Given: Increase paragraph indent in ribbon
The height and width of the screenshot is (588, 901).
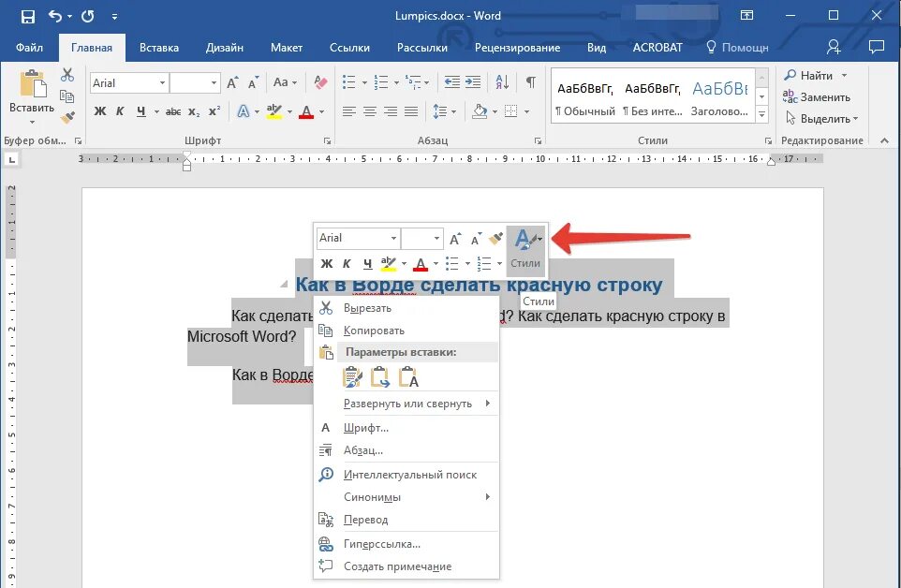Looking at the screenshot, I should click(473, 82).
